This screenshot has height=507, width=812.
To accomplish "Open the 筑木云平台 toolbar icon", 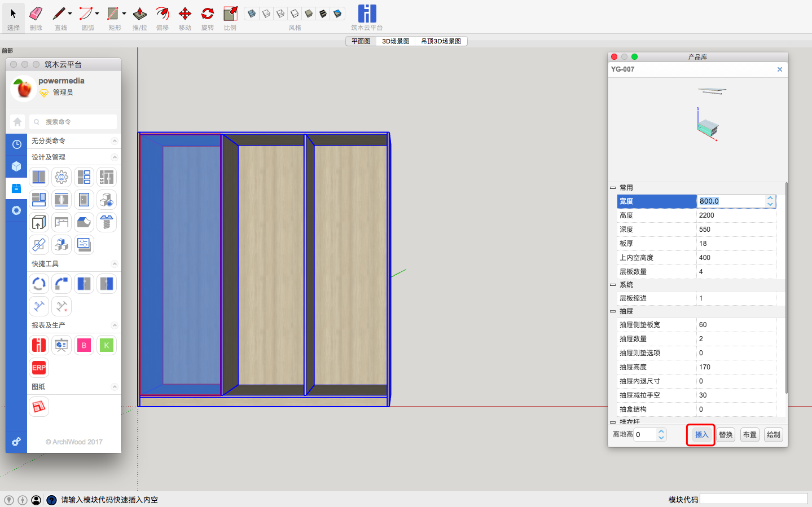I will coord(367,14).
